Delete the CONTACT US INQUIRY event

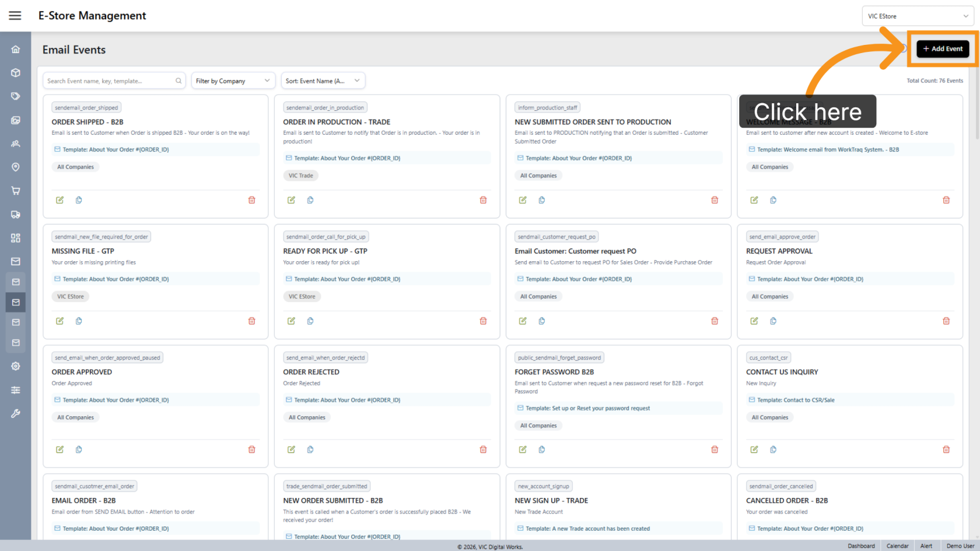(946, 450)
